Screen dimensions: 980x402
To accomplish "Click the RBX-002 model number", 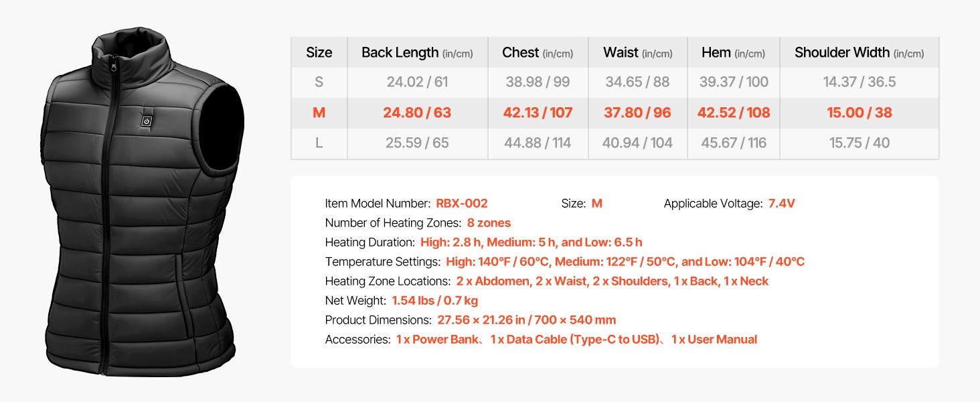I will coord(462,203).
